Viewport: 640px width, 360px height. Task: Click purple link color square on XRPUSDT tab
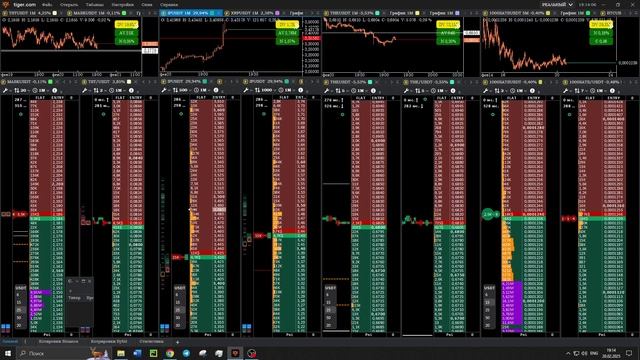point(277,13)
